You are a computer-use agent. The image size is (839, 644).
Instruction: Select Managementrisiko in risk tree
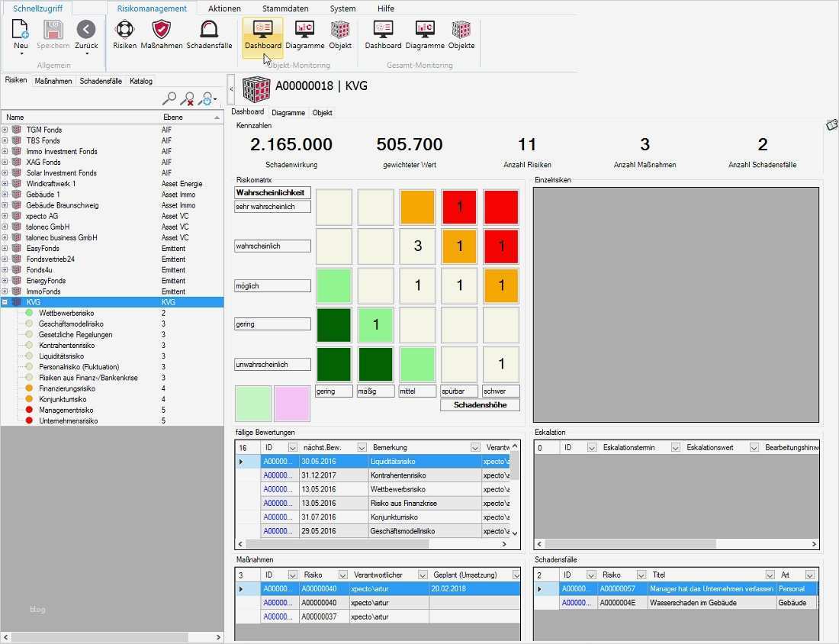click(66, 410)
